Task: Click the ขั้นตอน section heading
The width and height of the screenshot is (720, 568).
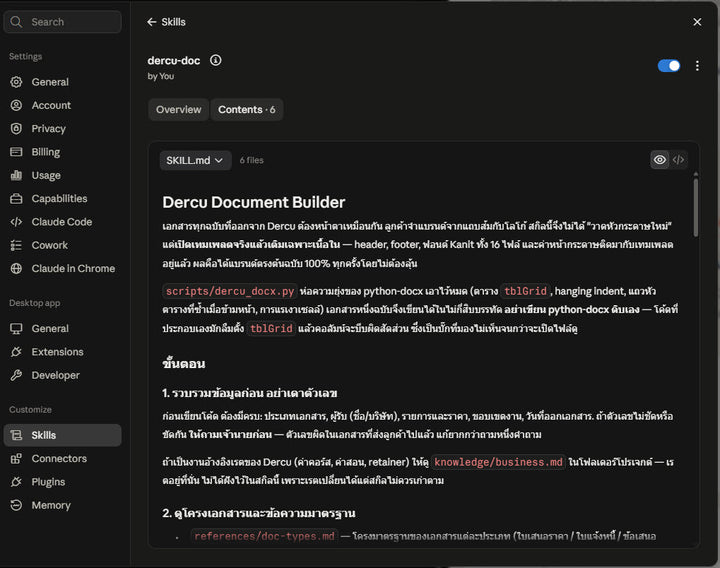Action: [x=184, y=364]
